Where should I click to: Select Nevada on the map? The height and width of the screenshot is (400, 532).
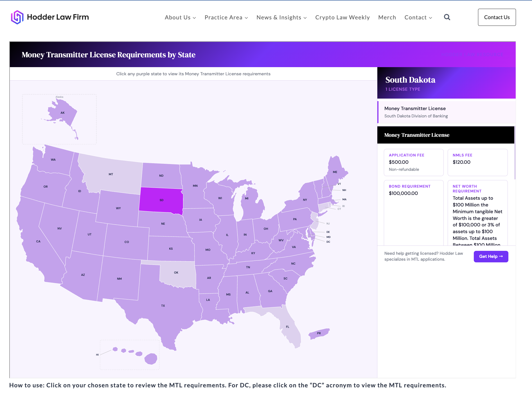pos(60,228)
